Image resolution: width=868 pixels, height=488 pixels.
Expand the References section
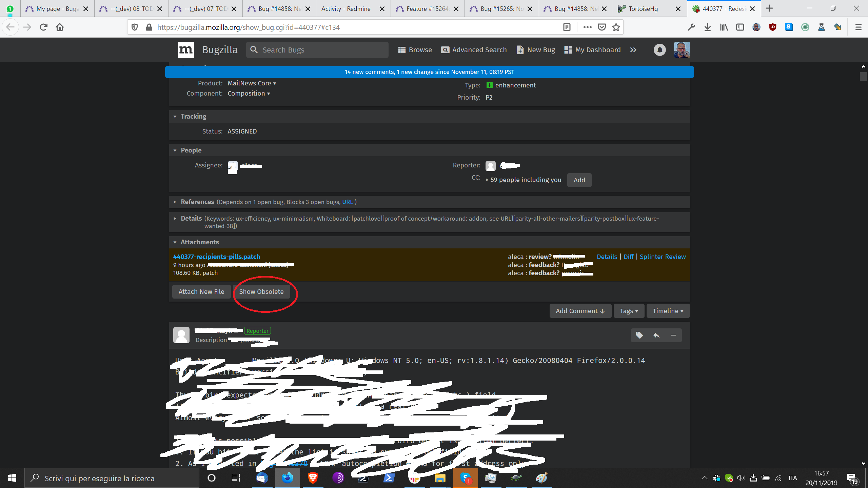[x=175, y=202]
